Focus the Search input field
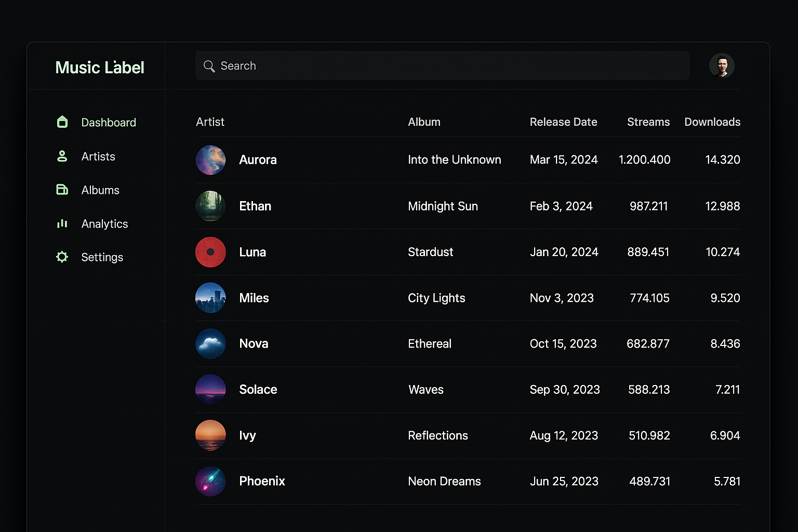 (442, 65)
